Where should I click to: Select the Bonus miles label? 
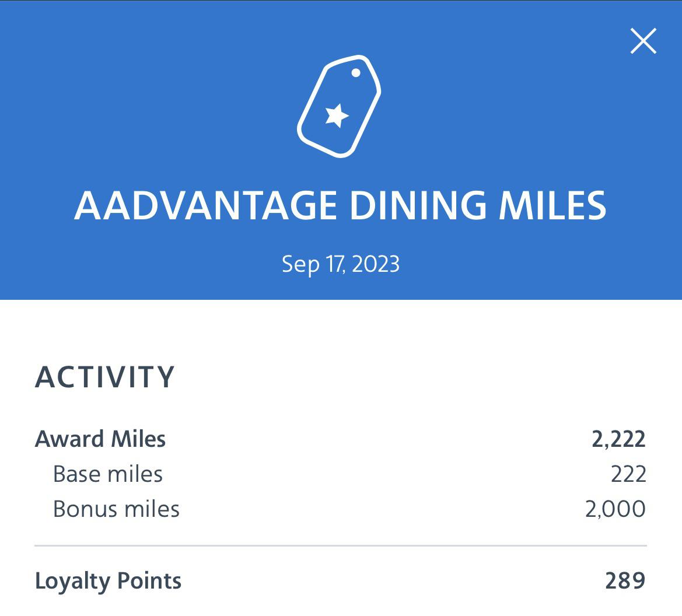pyautogui.click(x=115, y=509)
